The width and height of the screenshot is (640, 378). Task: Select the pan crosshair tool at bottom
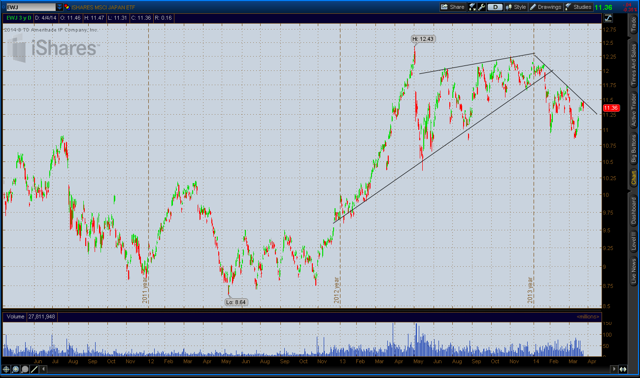coord(6,369)
